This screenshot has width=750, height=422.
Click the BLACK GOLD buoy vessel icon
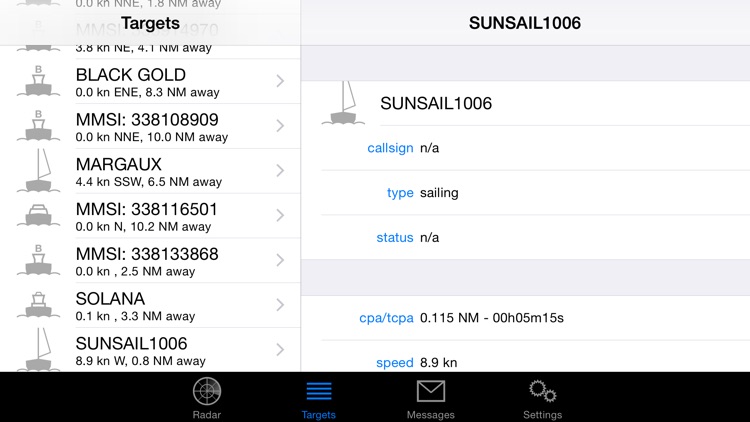(x=38, y=81)
